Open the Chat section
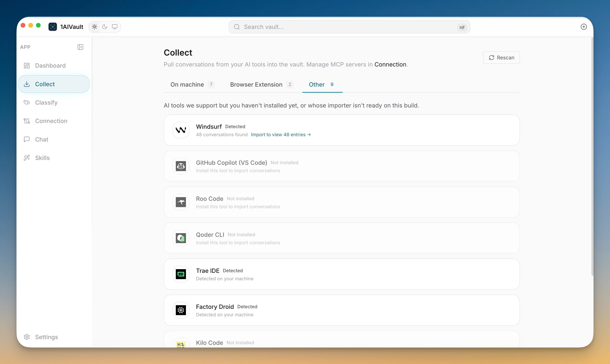Screen dimensions: 610x364 point(53,139)
